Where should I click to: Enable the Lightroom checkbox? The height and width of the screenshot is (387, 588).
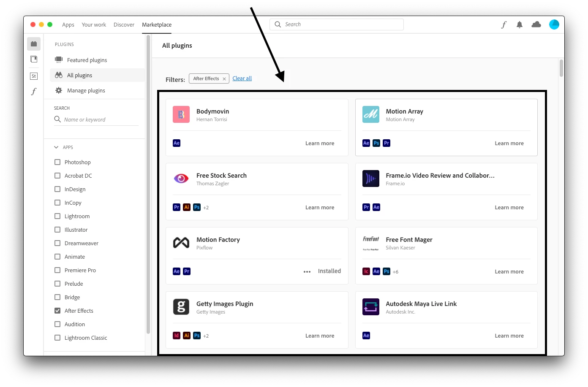click(57, 216)
